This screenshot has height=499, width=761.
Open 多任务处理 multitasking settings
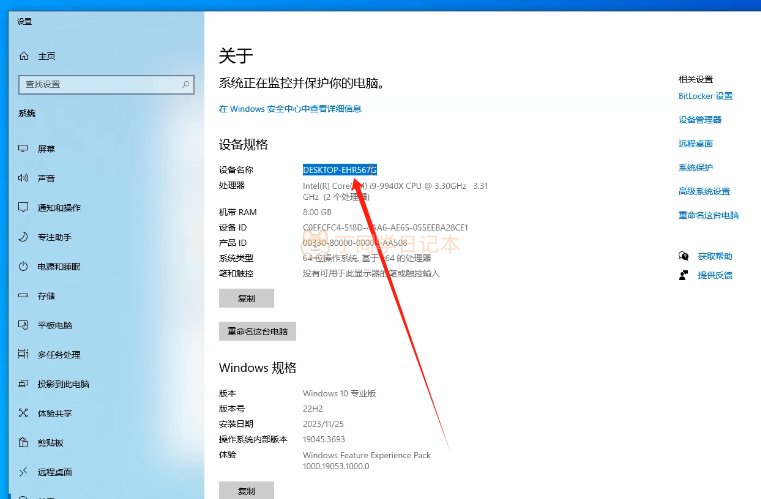pyautogui.click(x=49, y=354)
